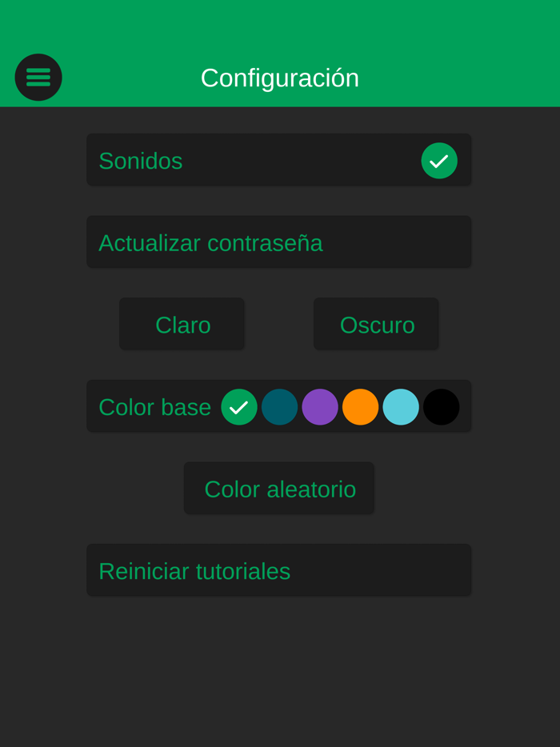This screenshot has width=560, height=747.
Task: Click the white checkmark on the green swatch
Action: (x=239, y=408)
